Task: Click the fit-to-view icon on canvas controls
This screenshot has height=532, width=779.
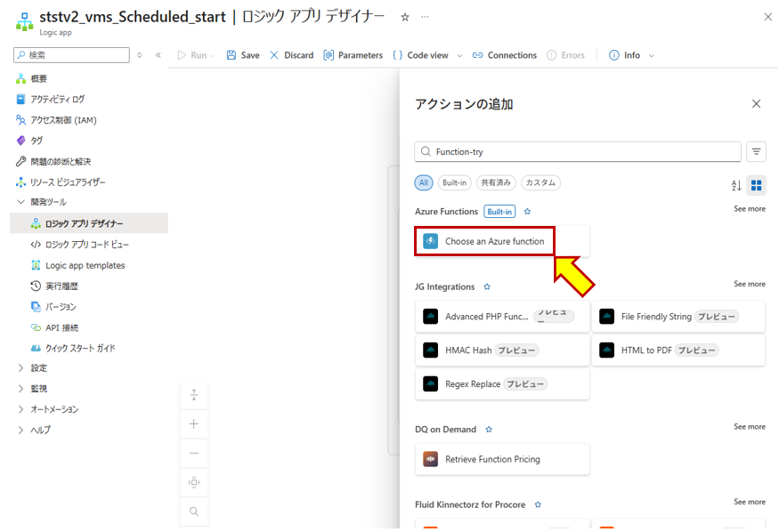Action: [194, 482]
